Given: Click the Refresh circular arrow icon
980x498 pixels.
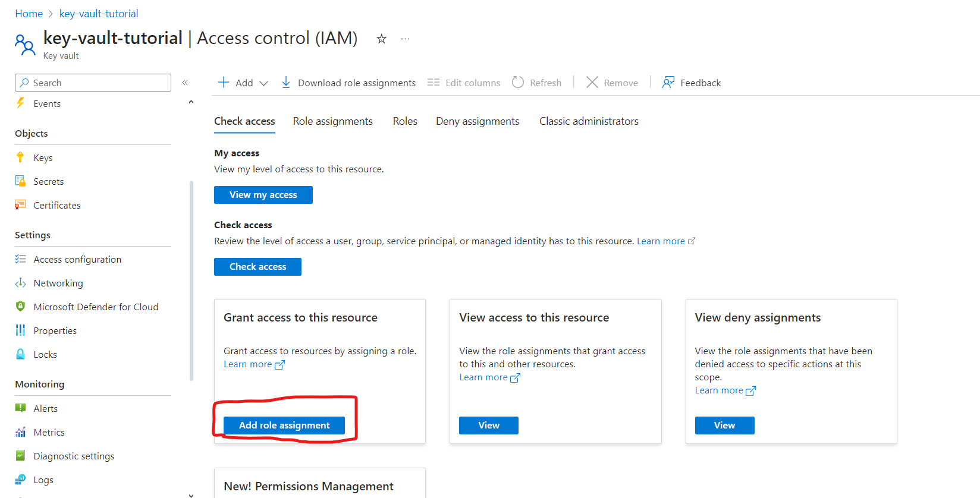Looking at the screenshot, I should pyautogui.click(x=518, y=82).
